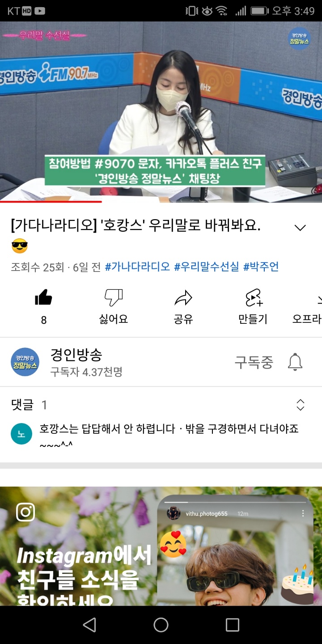Tap the notification bell icon
Screen dimensions: 322x644
coord(295,362)
